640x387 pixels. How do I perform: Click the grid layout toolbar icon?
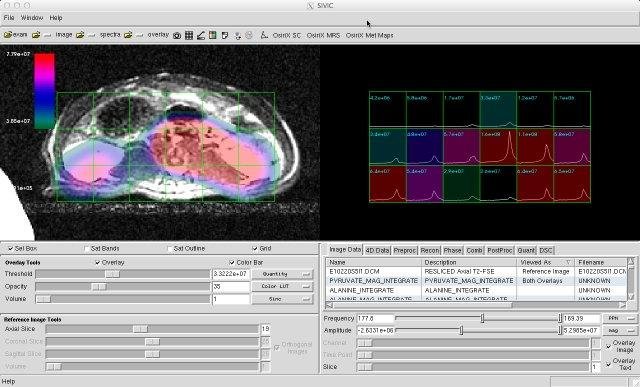(189, 36)
